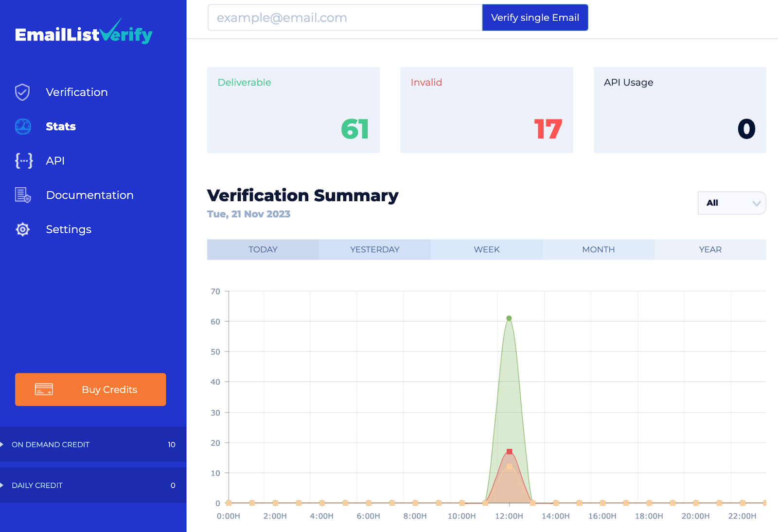This screenshot has height=532, width=778.
Task: Show the Year summary tab
Action: point(710,250)
